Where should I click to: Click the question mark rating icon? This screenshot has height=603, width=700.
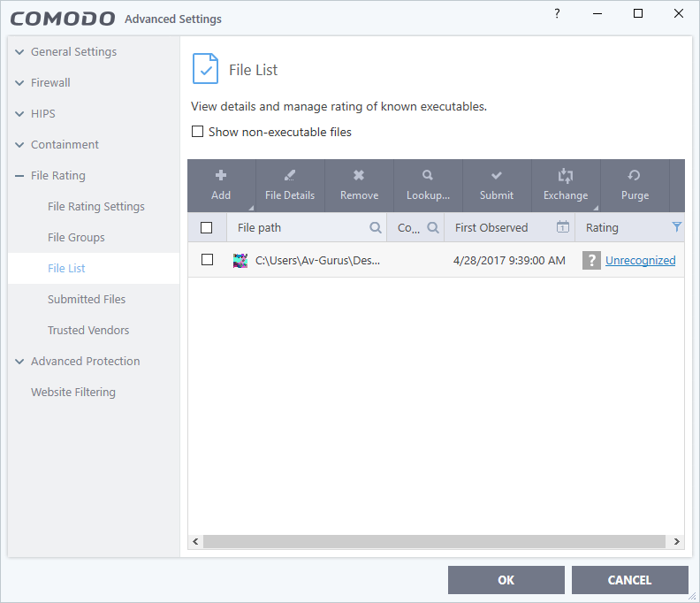[x=591, y=261]
